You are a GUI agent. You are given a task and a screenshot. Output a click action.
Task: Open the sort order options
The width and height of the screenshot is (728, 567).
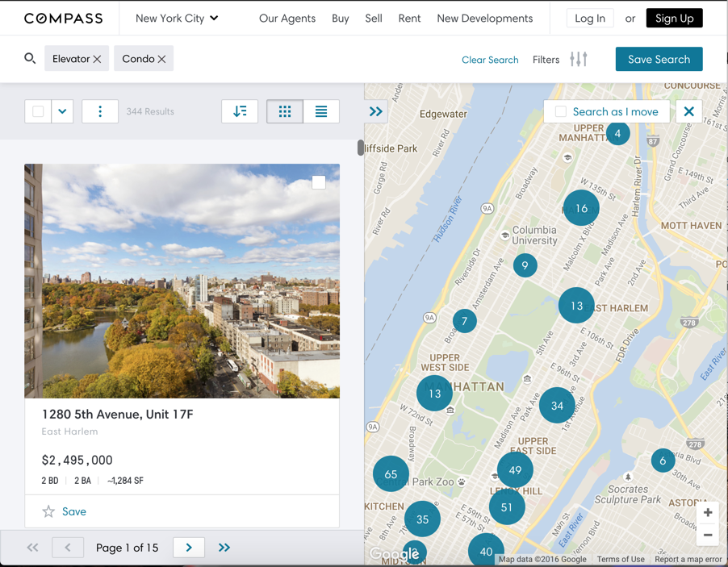click(240, 111)
